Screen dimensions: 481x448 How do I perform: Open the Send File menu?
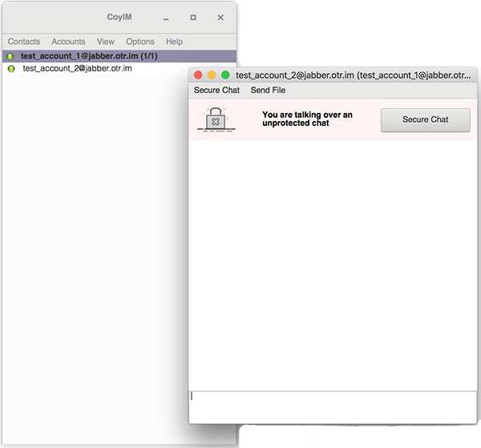pyautogui.click(x=268, y=91)
